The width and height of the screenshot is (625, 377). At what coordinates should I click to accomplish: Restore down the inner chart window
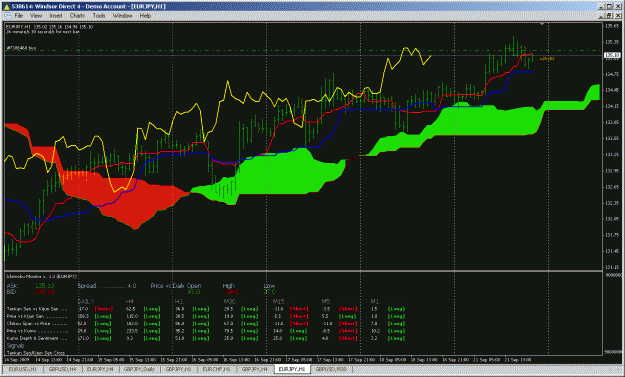tap(609, 16)
